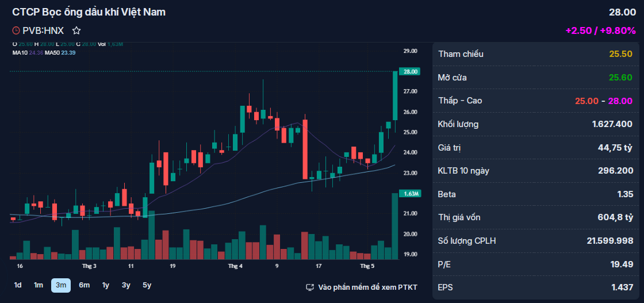Click the P/E value 19.49
This screenshot has height=303, width=644.
[622, 264]
